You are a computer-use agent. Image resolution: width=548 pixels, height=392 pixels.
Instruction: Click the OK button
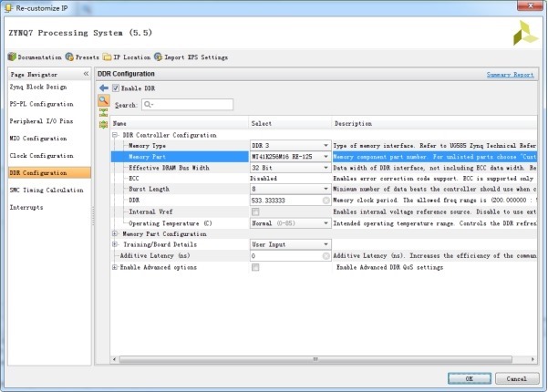[470, 378]
